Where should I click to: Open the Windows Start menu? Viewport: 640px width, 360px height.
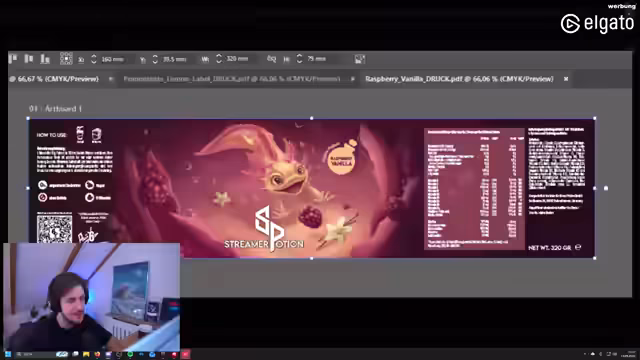pos(8,354)
